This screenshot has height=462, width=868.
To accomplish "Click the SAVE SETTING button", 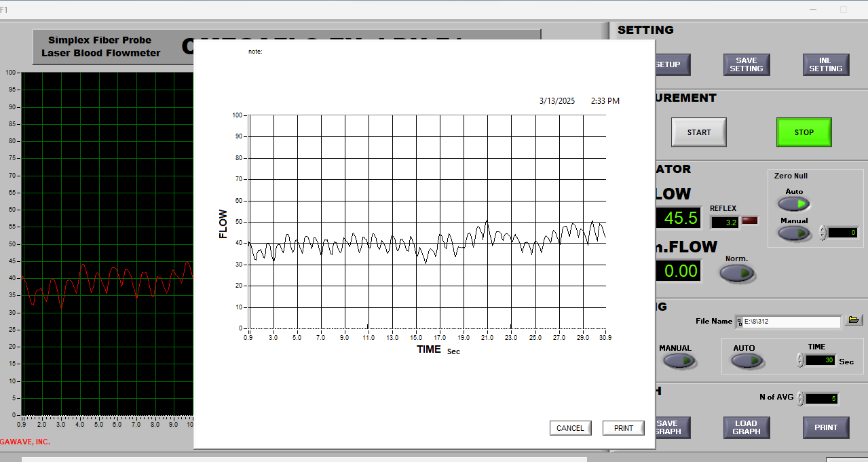I will (x=746, y=64).
